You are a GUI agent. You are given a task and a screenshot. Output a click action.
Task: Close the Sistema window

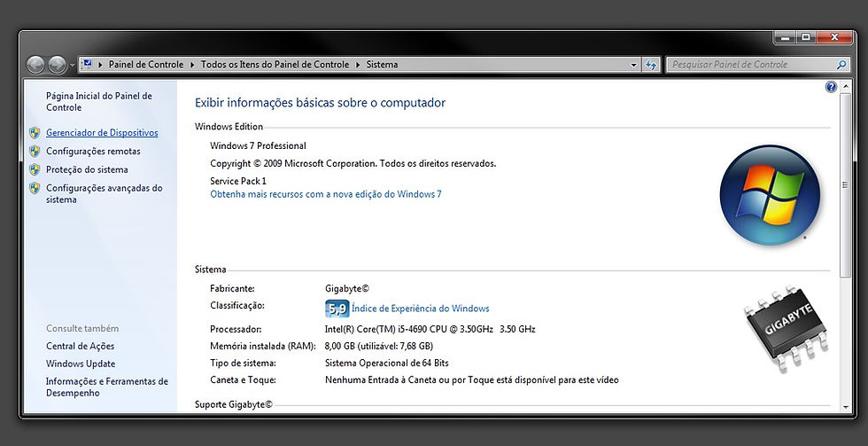tap(834, 37)
